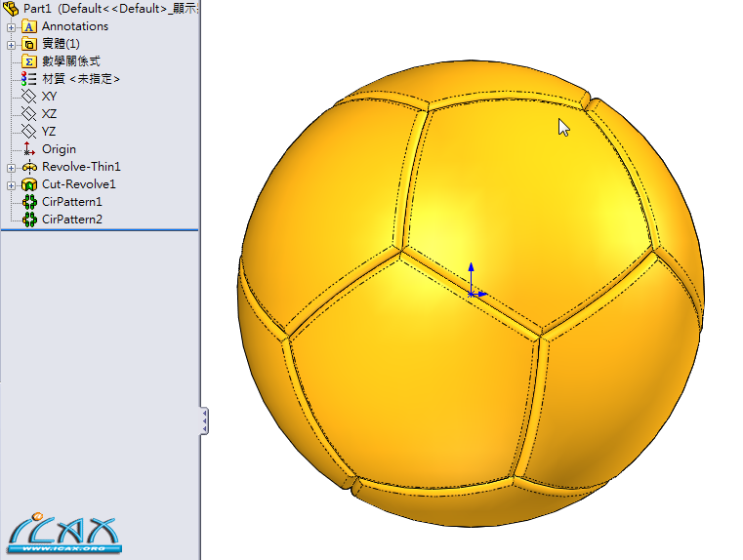The height and width of the screenshot is (560, 743).
Task: Click the CirPattern1 circular pattern icon
Action: click(x=29, y=202)
